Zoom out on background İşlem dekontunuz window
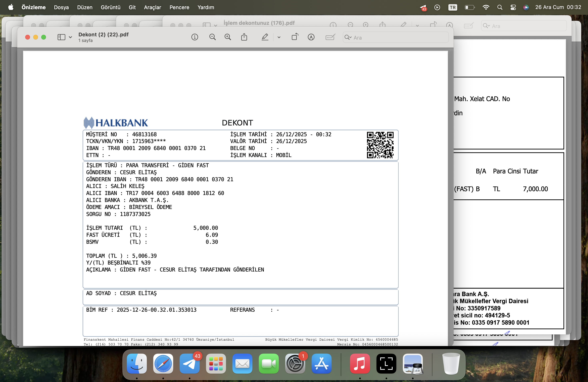588x382 pixels. click(x=350, y=25)
